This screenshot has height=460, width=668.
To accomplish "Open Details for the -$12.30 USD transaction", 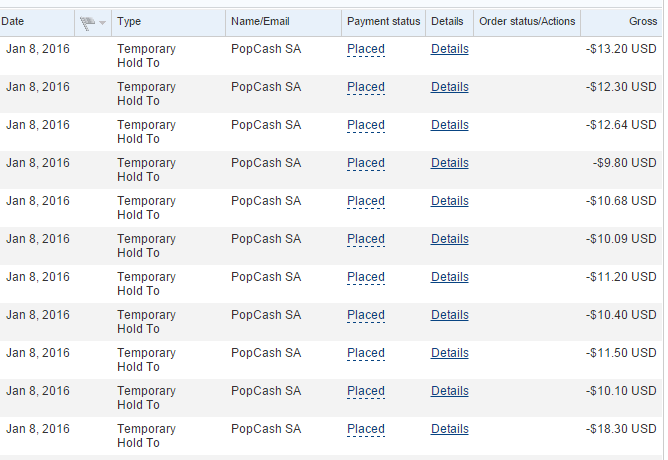I will (449, 87).
